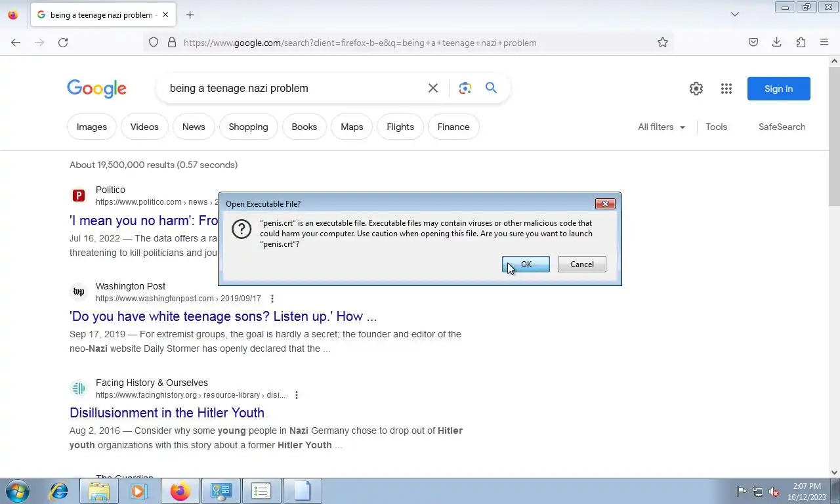The width and height of the screenshot is (840, 504).
Task: Open the Firefox application menu
Action: click(824, 43)
